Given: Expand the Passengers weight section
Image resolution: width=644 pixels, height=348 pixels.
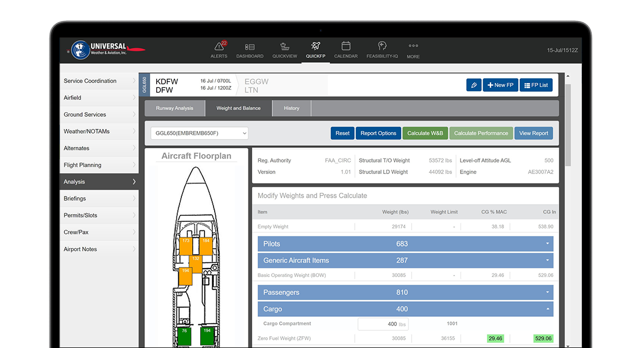Looking at the screenshot, I should tap(405, 293).
